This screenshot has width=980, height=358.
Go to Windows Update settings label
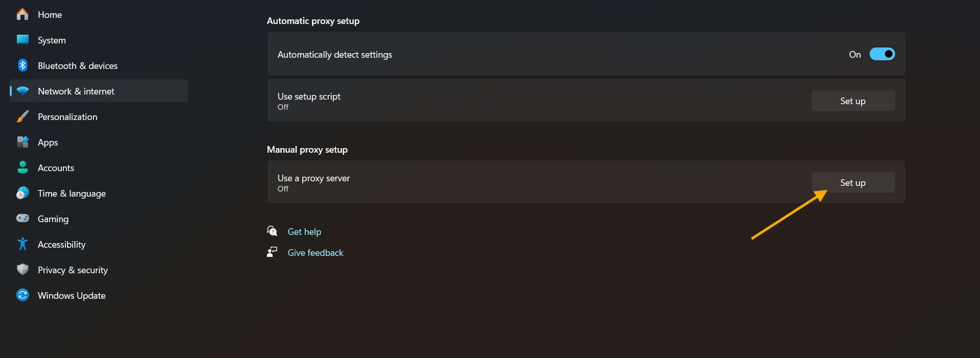coord(72,296)
